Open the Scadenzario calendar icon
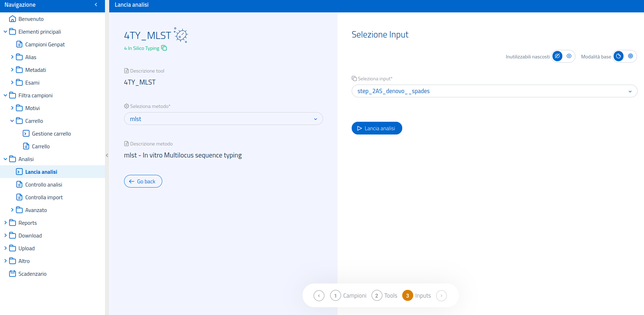This screenshot has width=644, height=315. [x=12, y=274]
